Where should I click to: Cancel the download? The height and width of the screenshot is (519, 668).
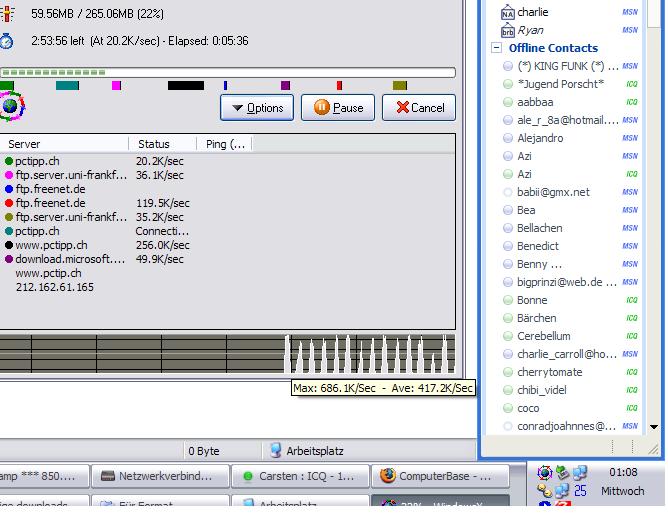(x=419, y=108)
